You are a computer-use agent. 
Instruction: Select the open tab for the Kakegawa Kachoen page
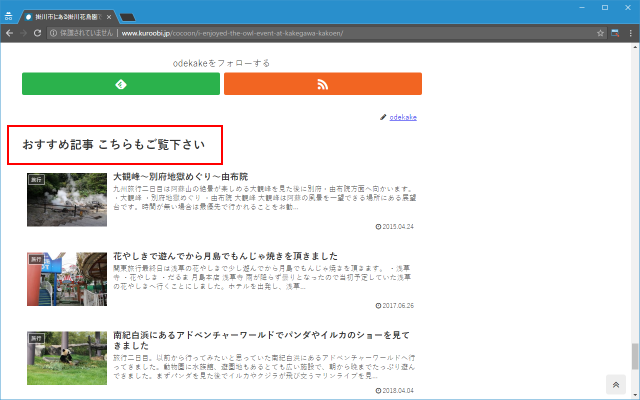point(67,17)
